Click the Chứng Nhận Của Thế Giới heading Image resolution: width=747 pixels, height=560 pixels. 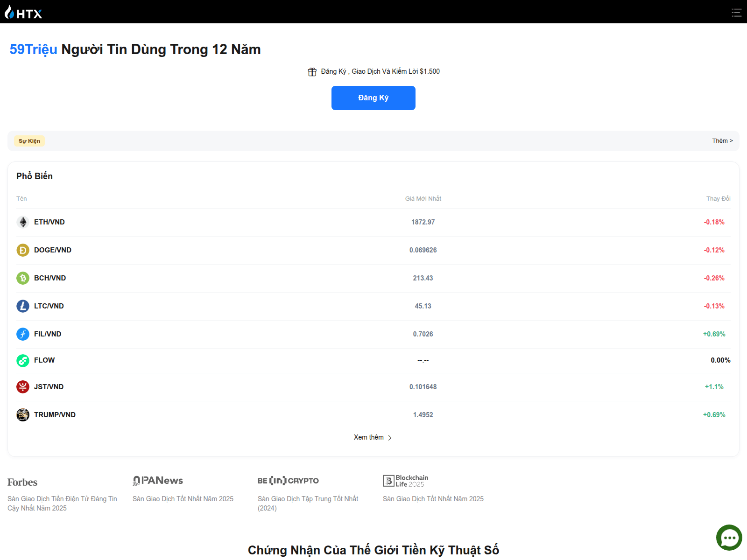[x=373, y=550]
